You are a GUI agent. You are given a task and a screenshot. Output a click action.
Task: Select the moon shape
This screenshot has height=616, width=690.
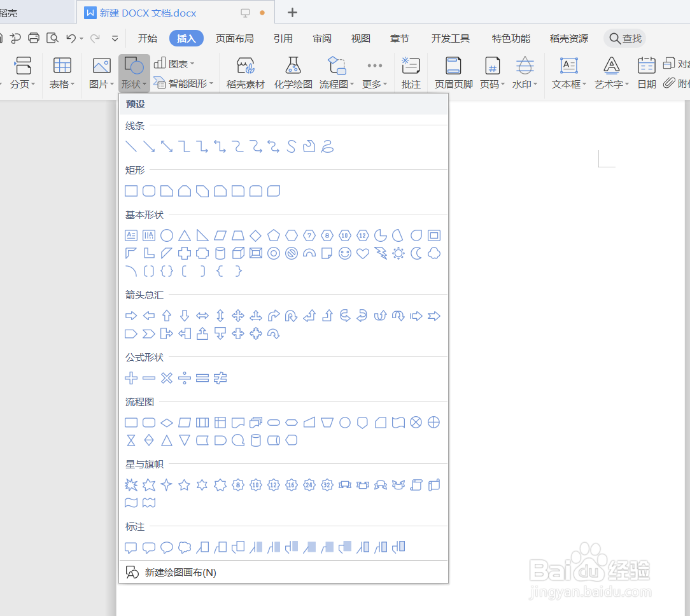click(416, 253)
